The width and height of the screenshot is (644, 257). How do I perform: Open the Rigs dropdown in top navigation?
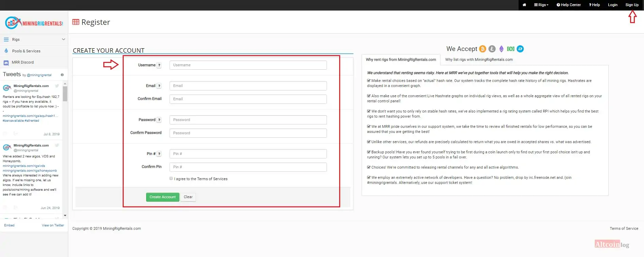pyautogui.click(x=541, y=5)
